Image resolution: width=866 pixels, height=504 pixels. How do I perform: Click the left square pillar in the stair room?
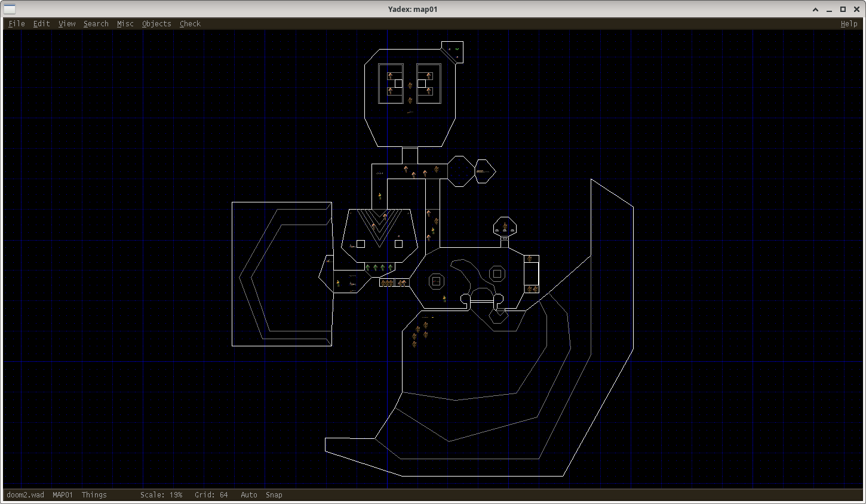pyautogui.click(x=361, y=244)
